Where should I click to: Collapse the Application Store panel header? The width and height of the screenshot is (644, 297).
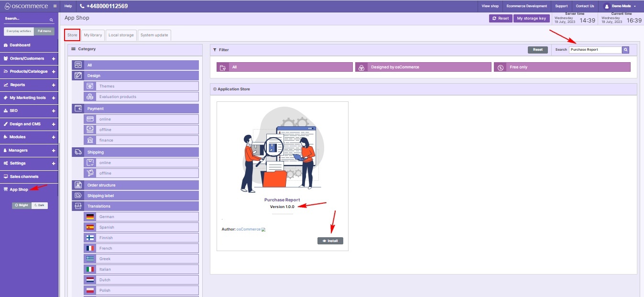[x=424, y=89]
